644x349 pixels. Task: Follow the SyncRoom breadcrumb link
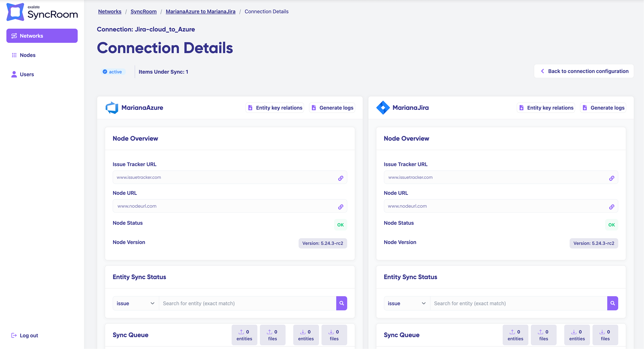click(x=143, y=11)
